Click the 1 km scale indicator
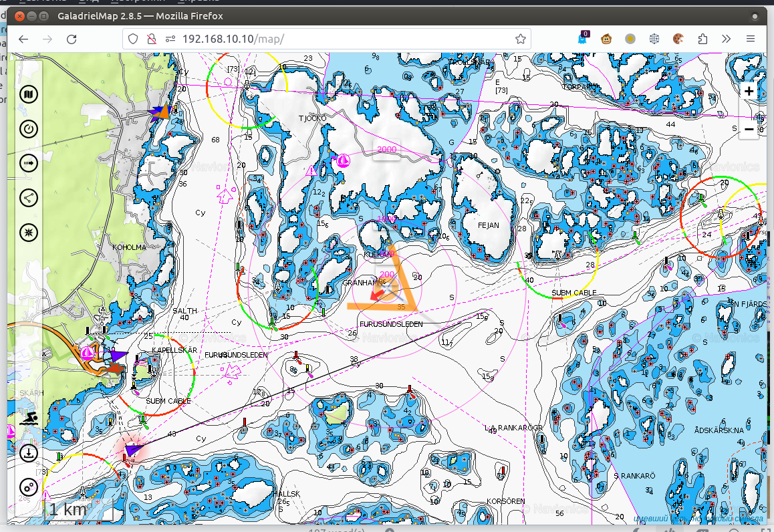The width and height of the screenshot is (774, 532). pos(78,510)
